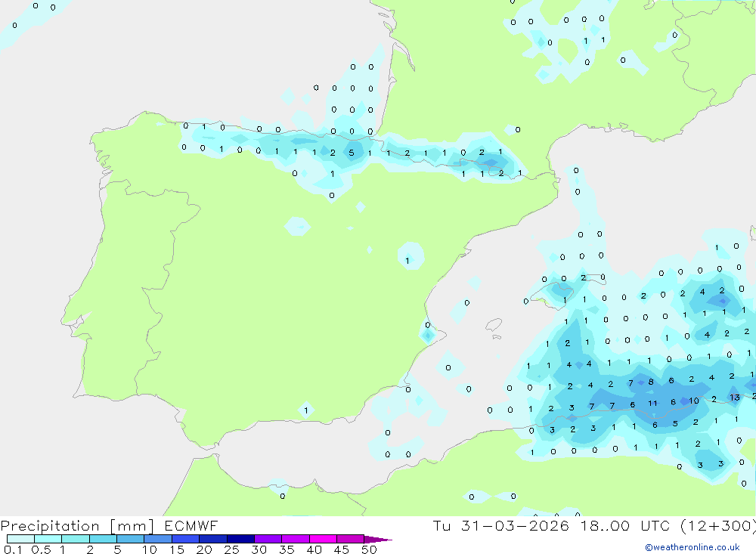756x554 pixels.
Task: Click the '10' precipitation value on the map
Action: [x=694, y=401]
